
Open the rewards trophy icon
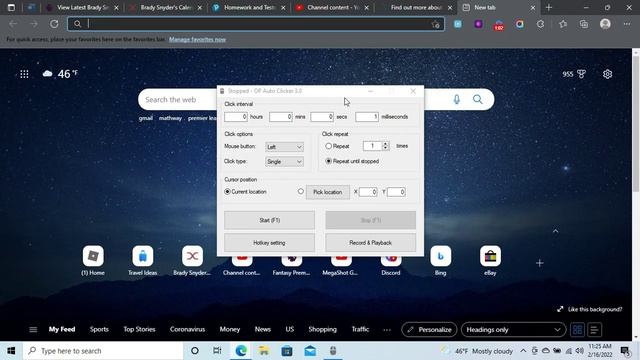point(581,74)
